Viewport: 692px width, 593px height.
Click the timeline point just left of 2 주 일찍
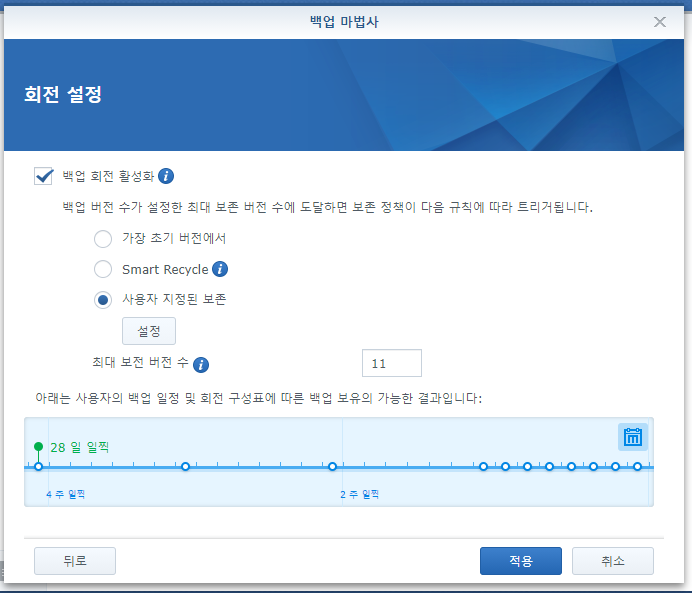click(332, 466)
